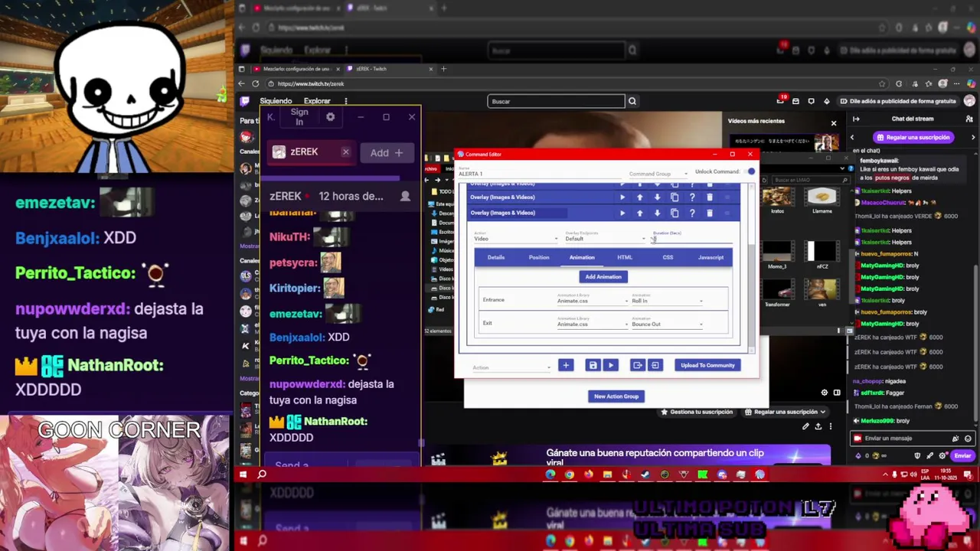This screenshot has width=980, height=551.
Task: Click the Duration (Secs) input field
Action: point(692,238)
